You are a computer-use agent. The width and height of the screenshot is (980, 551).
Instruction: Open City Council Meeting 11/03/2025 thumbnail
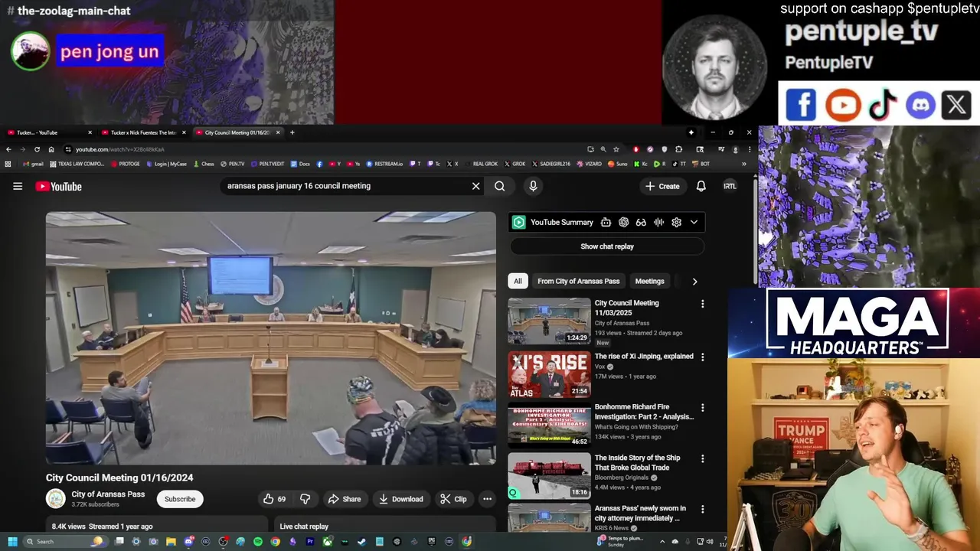click(549, 321)
